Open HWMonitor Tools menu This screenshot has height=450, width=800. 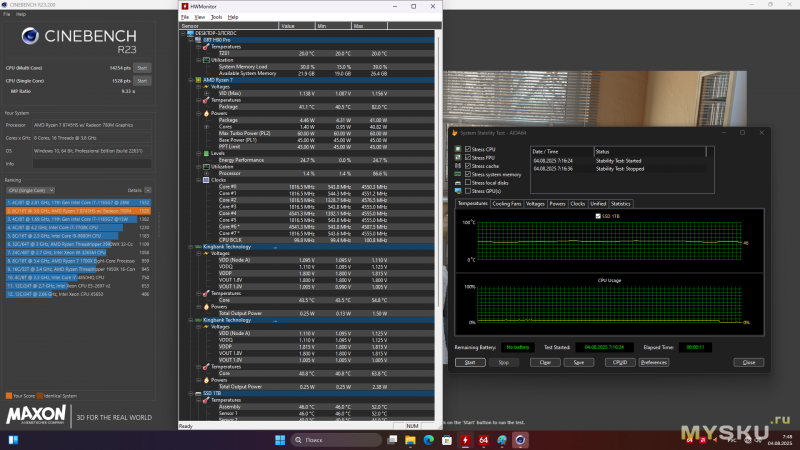[216, 17]
